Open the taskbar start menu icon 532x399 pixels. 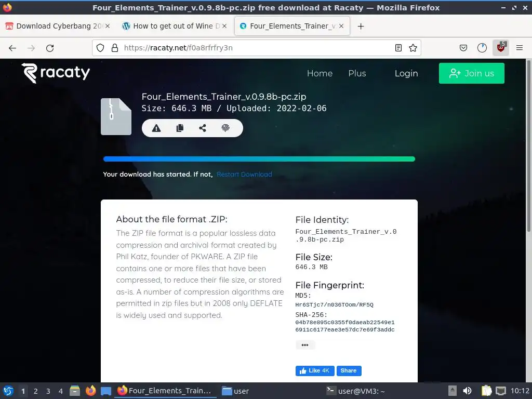click(8, 391)
